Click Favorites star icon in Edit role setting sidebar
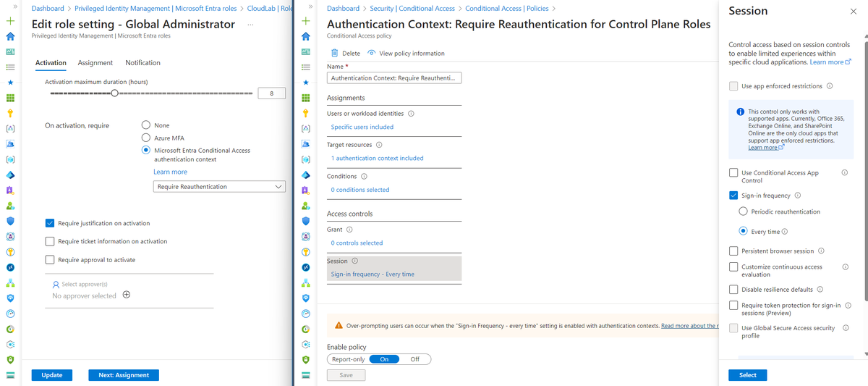The width and height of the screenshot is (868, 386). pyautogui.click(x=10, y=83)
